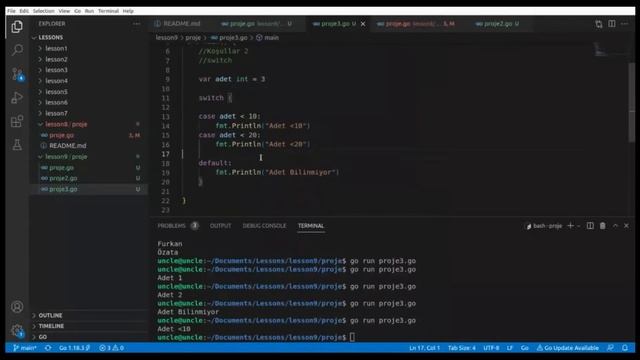
Task: Open Source Control view in activity bar
Action: point(17,74)
